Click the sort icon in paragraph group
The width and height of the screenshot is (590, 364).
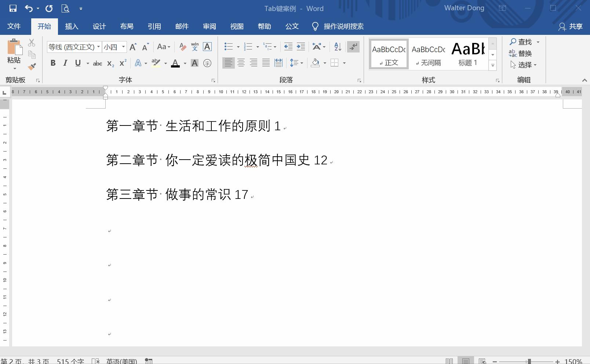(337, 47)
